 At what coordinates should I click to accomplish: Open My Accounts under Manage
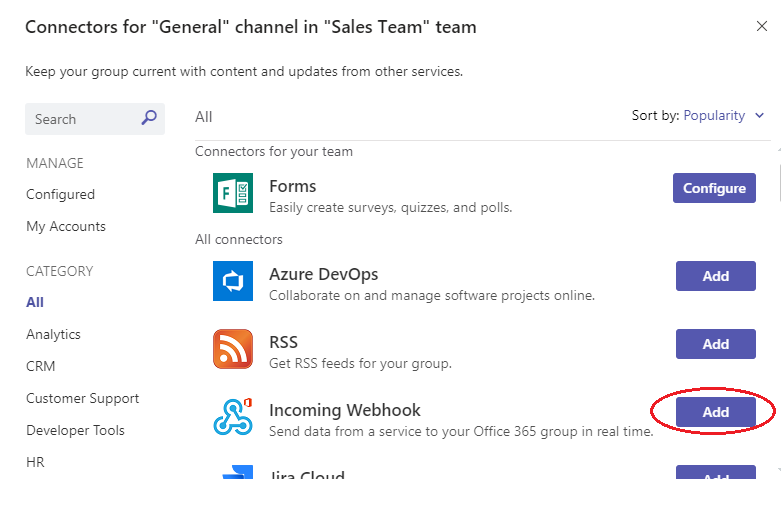pyautogui.click(x=66, y=226)
